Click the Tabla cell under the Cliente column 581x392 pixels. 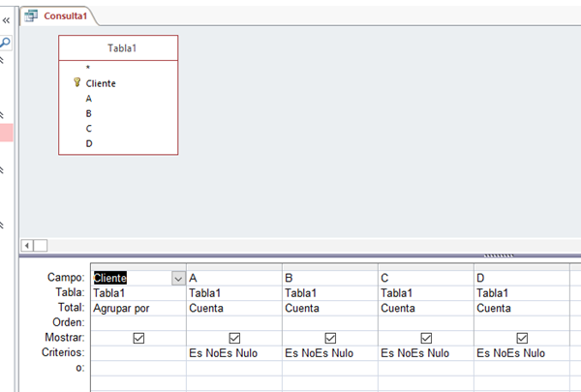[138, 293]
